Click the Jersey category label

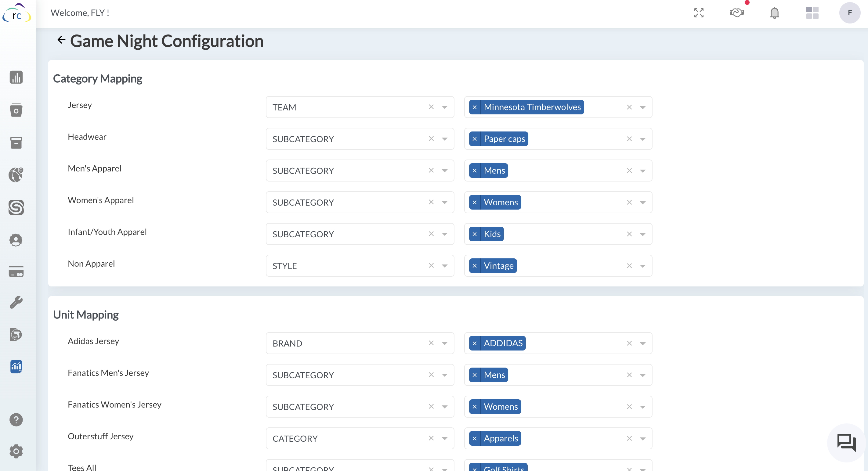coord(80,105)
